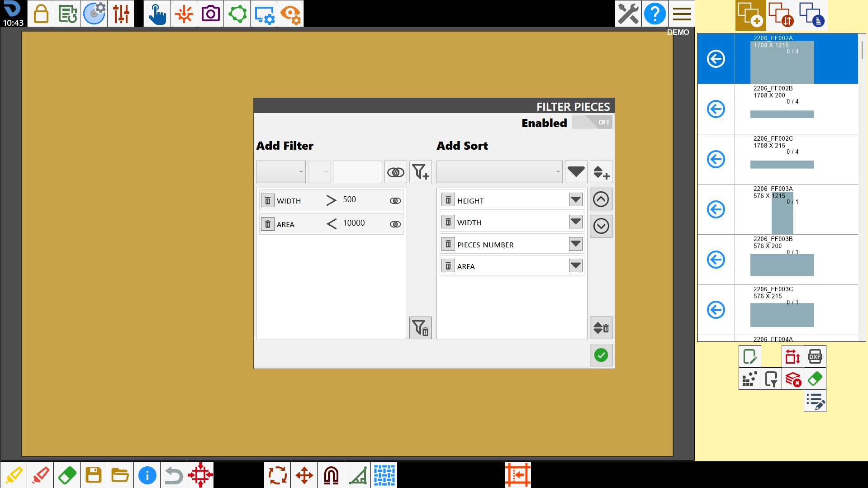Select the 2206_FF003A piece thumbnail
Screen dimensions: 868x488
782,213
